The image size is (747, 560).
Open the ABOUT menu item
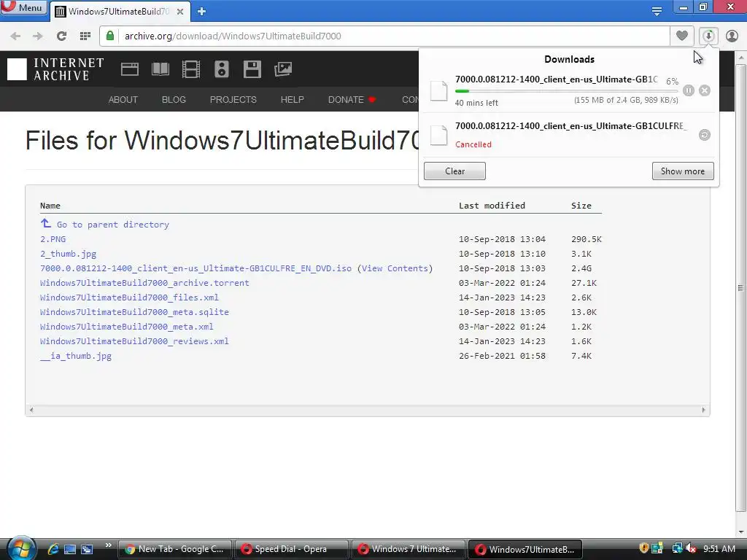point(123,99)
